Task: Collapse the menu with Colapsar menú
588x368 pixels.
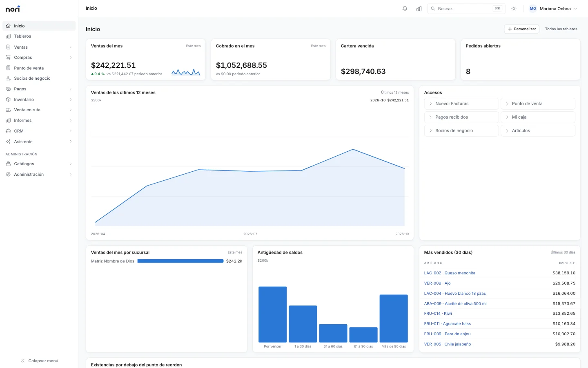Action: tap(39, 361)
